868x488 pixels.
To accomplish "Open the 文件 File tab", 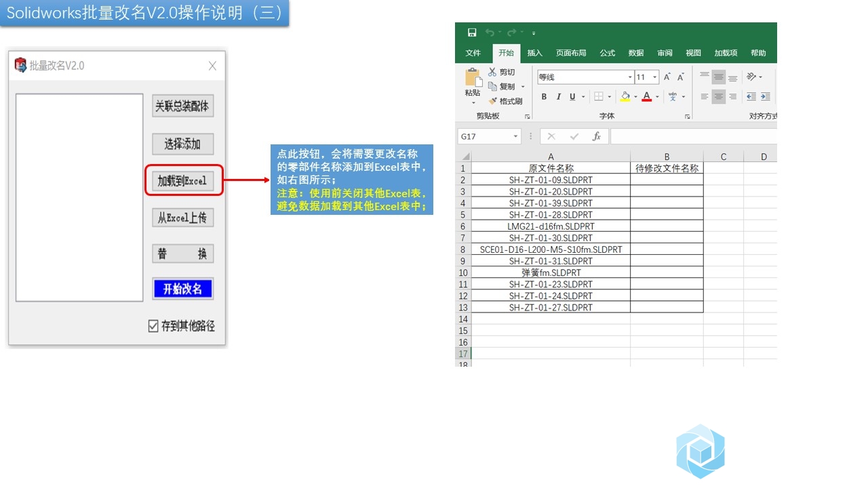I will [x=473, y=53].
